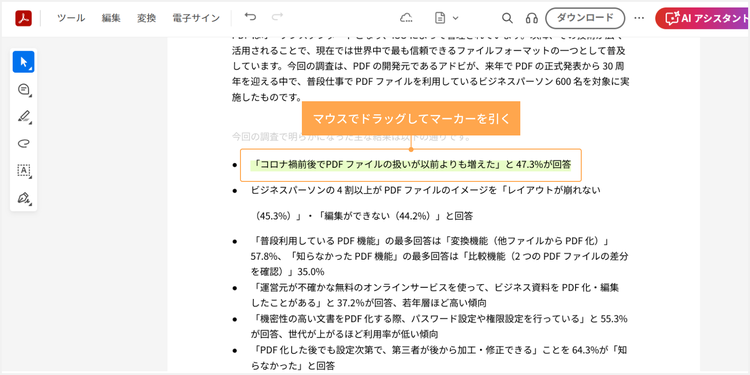Click the line starting しています。今回の調査は
The height and width of the screenshot is (375, 750).
point(428,66)
